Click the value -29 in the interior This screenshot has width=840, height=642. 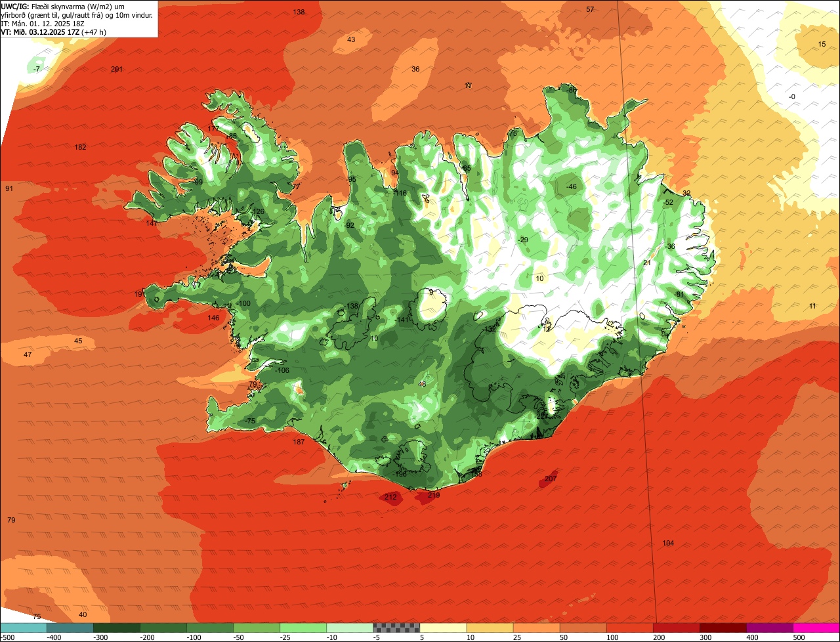pos(522,240)
